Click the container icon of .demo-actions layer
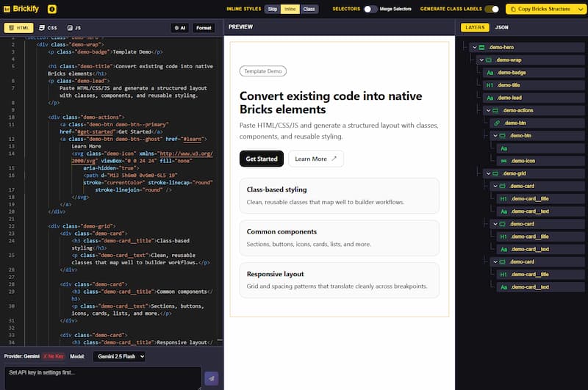The height and width of the screenshot is (390, 588). [495, 110]
